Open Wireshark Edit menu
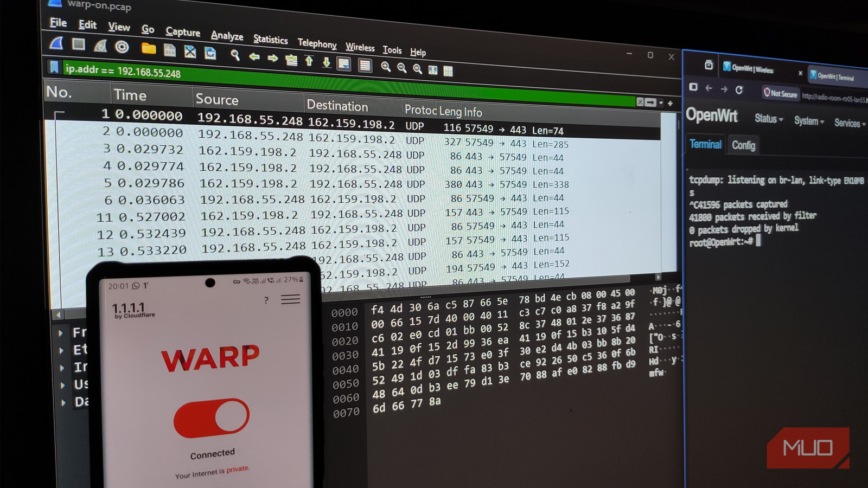The image size is (868, 488). pos(87,25)
